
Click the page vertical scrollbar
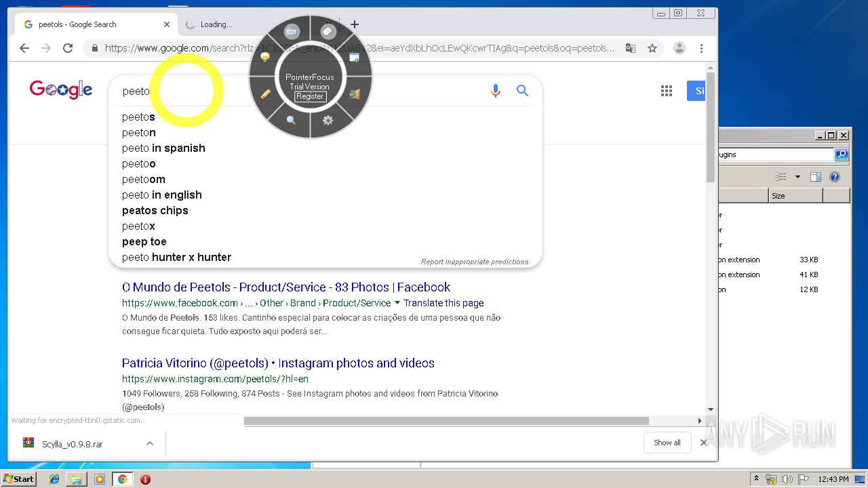711,127
